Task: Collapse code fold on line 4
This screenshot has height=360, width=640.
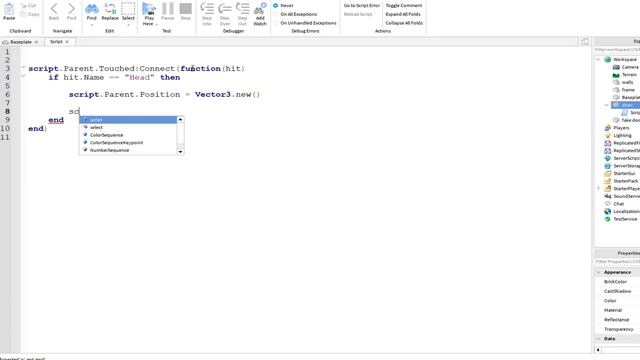Action: click(x=23, y=76)
